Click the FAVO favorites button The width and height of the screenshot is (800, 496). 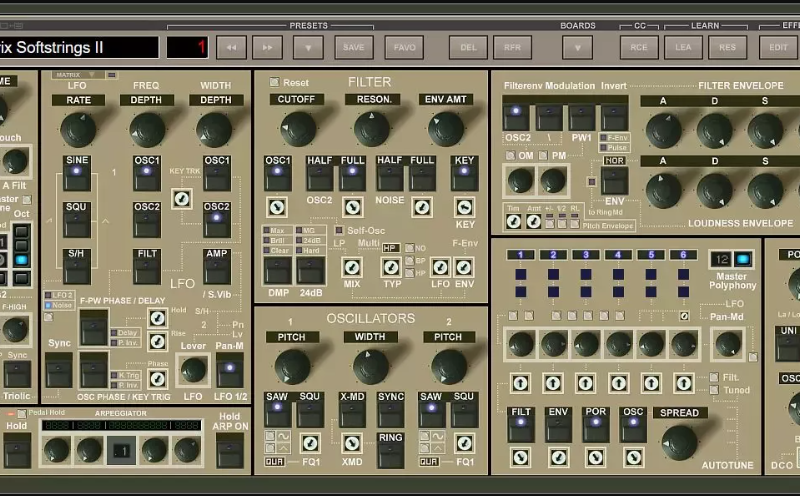[404, 47]
